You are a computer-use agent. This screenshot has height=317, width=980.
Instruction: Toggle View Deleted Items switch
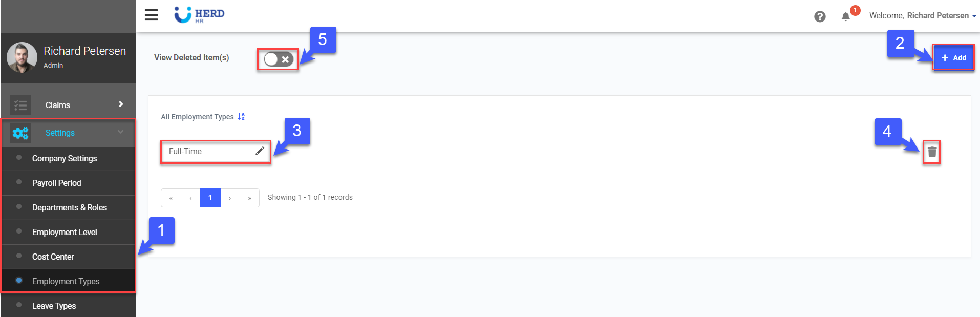tap(278, 59)
